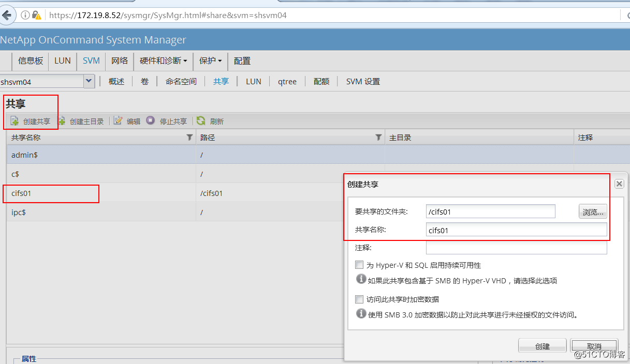Switch to SVM 设置 sub-tab
The image size is (630, 364).
tap(363, 81)
